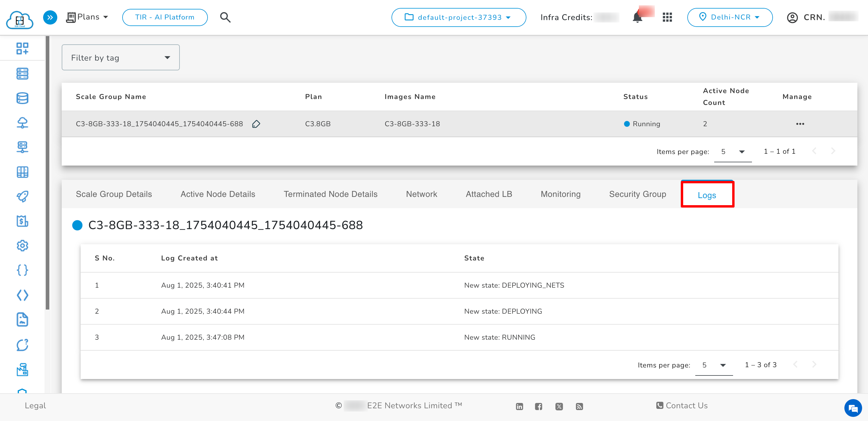This screenshot has height=421, width=868.
Task: Expand sidebar with double-chevron button
Action: click(x=50, y=17)
